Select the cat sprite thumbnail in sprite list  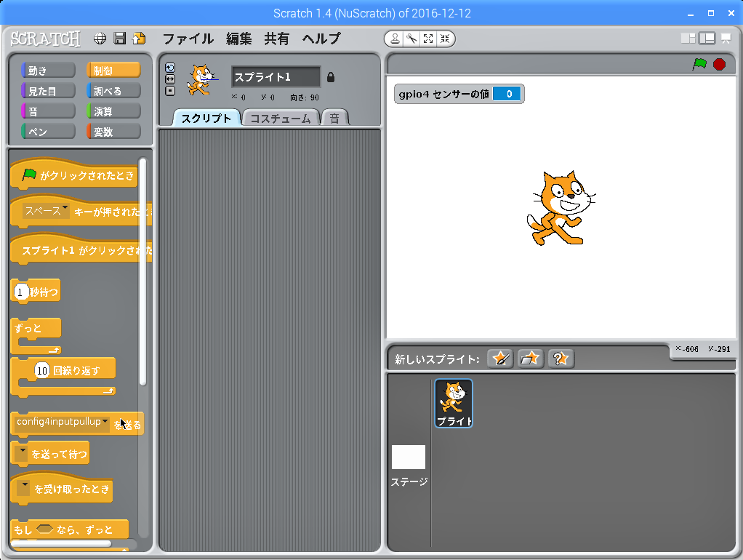click(x=454, y=403)
